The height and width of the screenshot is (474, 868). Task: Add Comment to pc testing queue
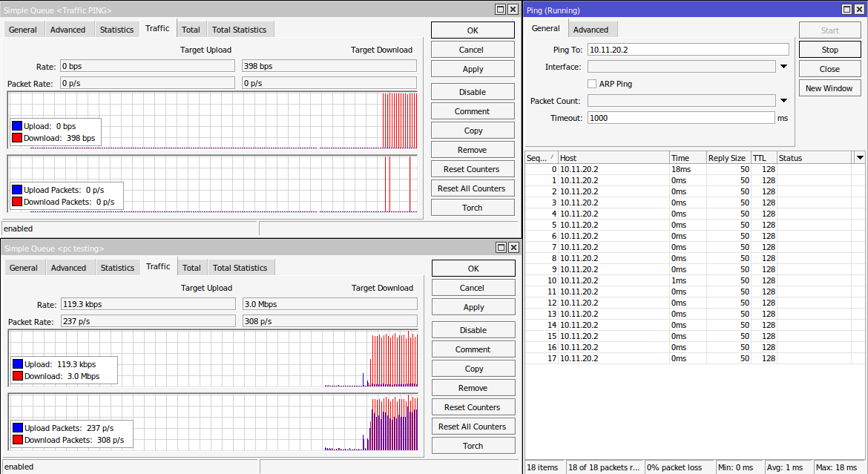[473, 349]
